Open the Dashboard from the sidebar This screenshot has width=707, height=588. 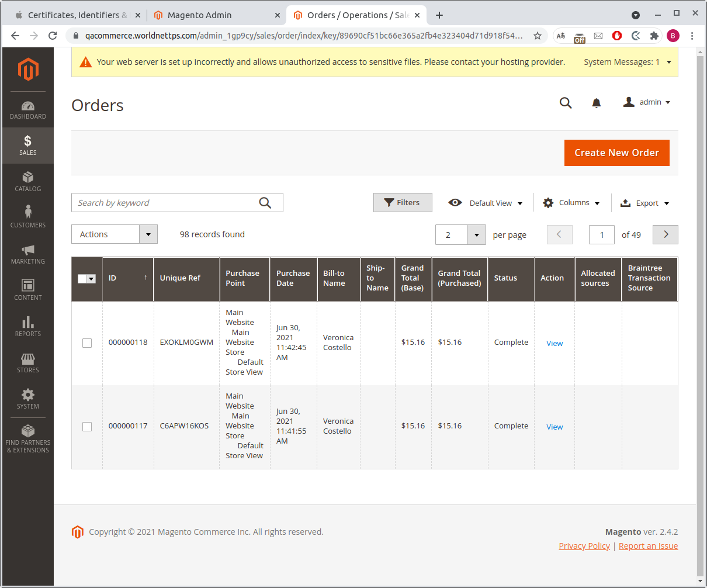27,109
